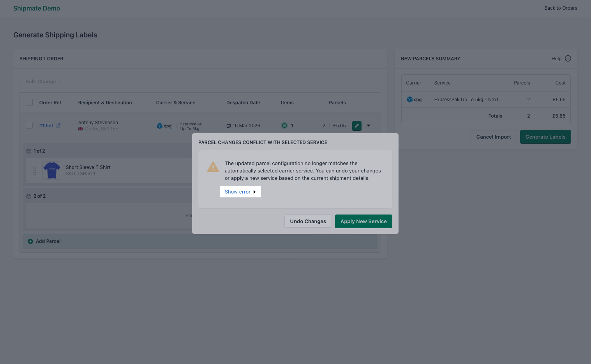
Task: Click the Shipmate Demo header brand
Action: coord(37,8)
